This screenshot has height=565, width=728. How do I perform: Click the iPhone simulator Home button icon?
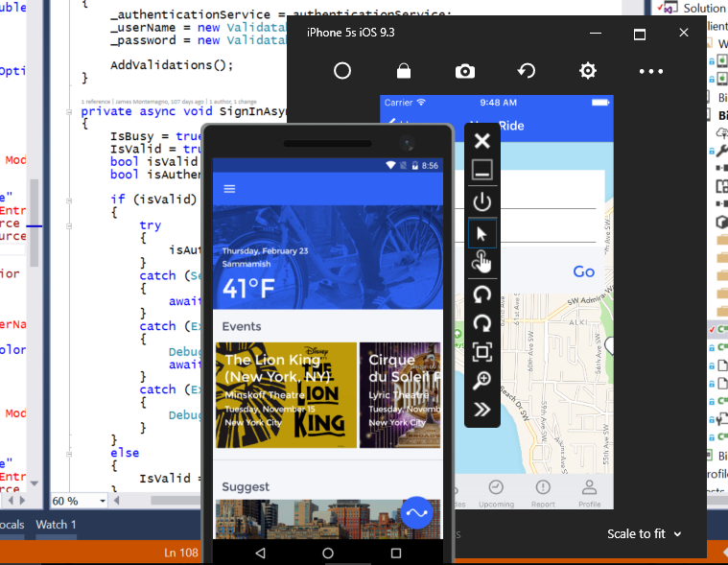[x=342, y=71]
